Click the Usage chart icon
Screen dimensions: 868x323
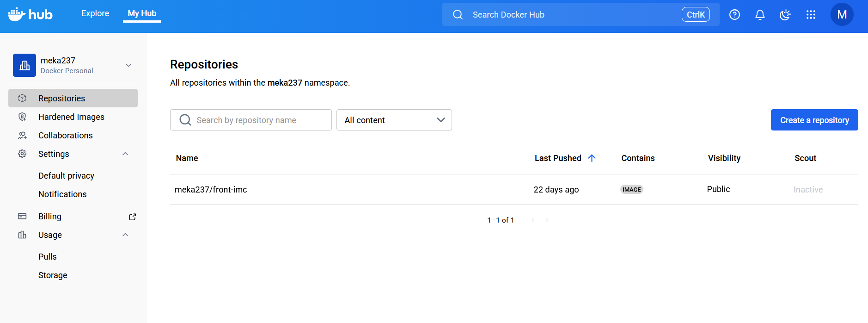point(22,235)
